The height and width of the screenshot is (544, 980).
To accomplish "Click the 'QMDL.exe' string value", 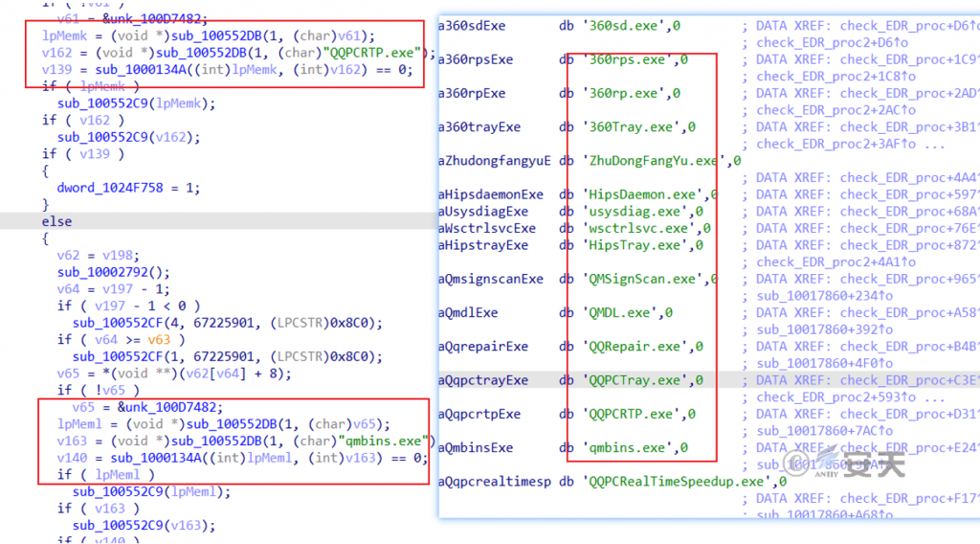I will click(620, 312).
